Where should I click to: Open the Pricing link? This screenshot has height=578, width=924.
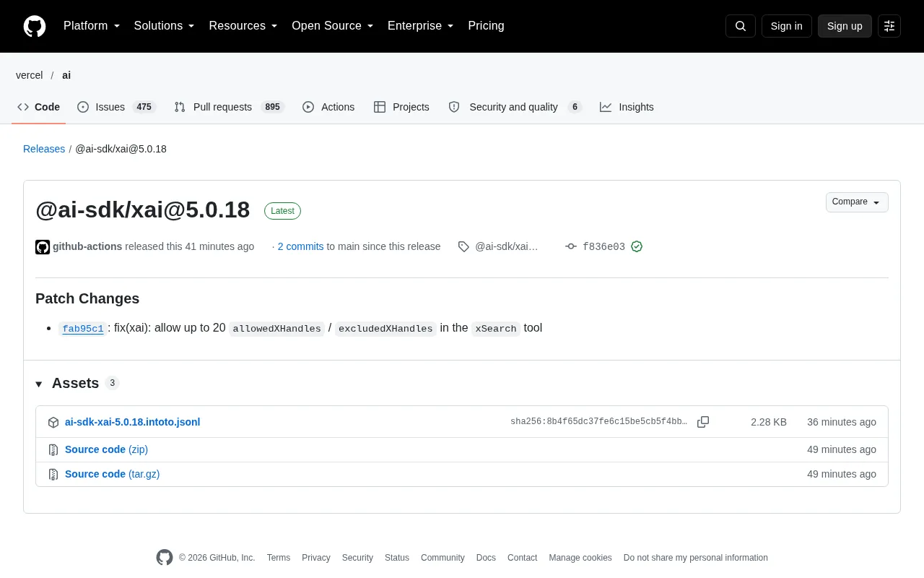point(486,26)
